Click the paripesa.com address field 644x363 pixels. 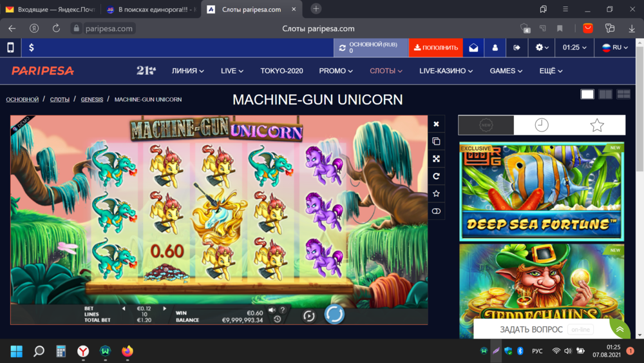(x=109, y=28)
